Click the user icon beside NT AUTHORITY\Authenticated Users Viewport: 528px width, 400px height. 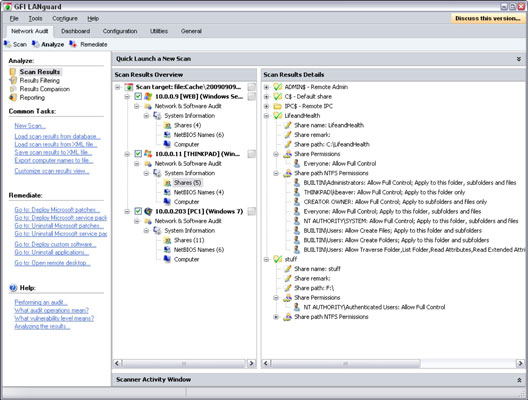click(x=297, y=307)
